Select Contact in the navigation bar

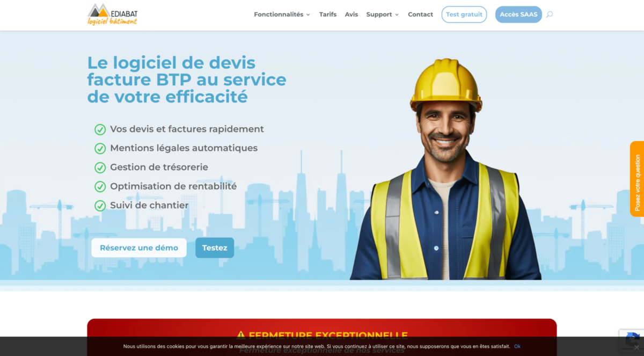point(420,14)
